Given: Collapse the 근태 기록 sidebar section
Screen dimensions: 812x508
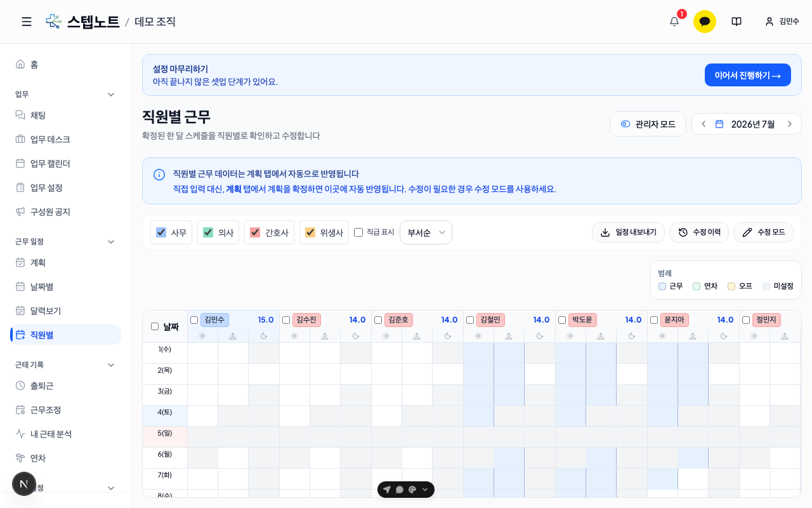Looking at the screenshot, I should tap(111, 365).
